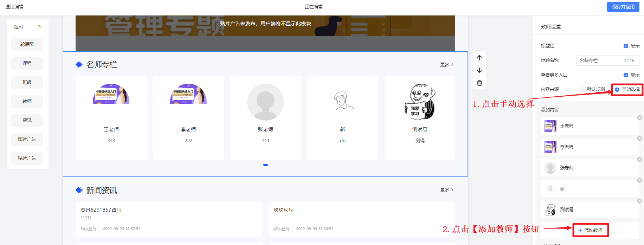Remove 李老师 from added content
The image size is (644, 245).
point(639,138)
